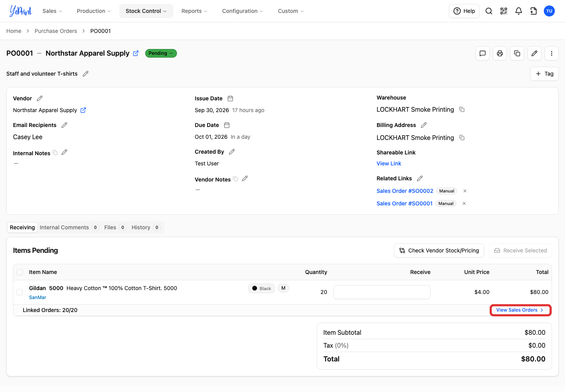
Task: Open the Due Date calendar icon
Action: pyautogui.click(x=227, y=125)
